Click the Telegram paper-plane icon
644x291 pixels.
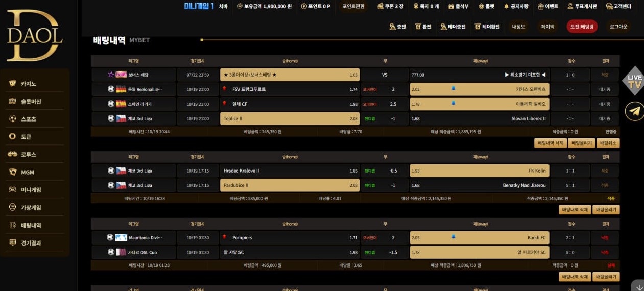[x=635, y=111]
